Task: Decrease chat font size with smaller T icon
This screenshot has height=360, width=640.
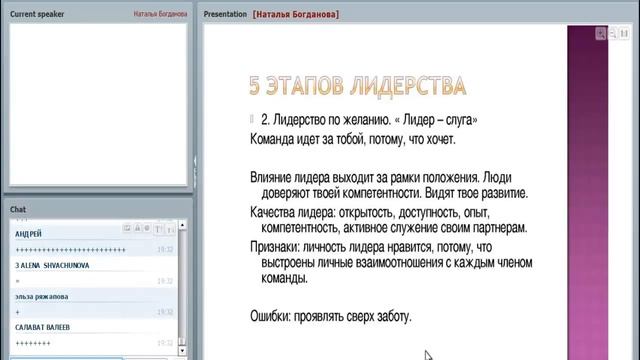Action: pyautogui.click(x=170, y=230)
